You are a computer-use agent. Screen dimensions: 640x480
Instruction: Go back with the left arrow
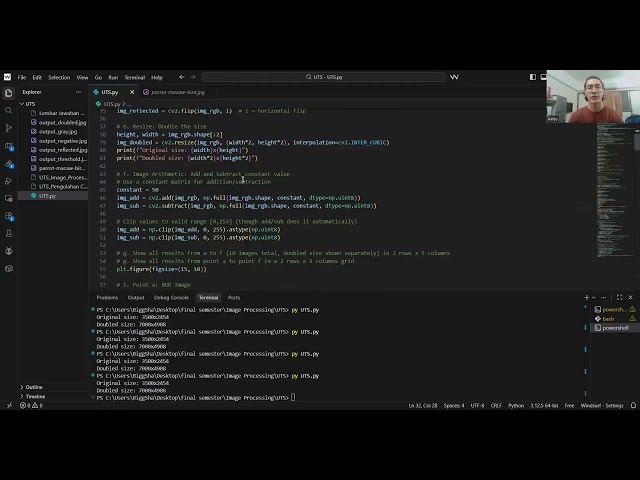[x=182, y=77]
